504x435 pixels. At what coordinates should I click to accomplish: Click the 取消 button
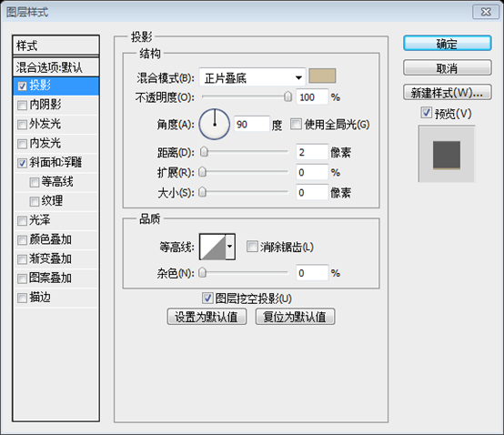447,68
